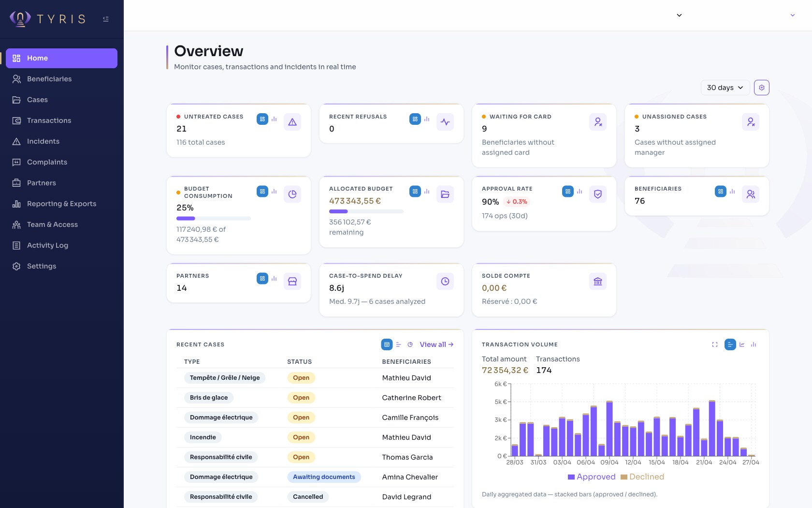Click View all for Recent Cases

tap(435, 344)
